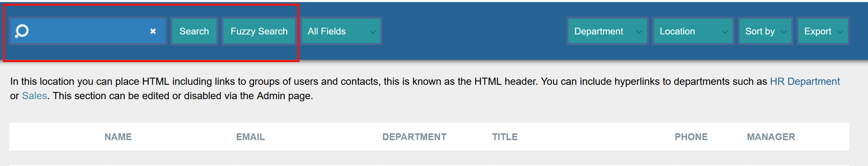
Task: Click the PHONE column header
Action: pos(691,137)
